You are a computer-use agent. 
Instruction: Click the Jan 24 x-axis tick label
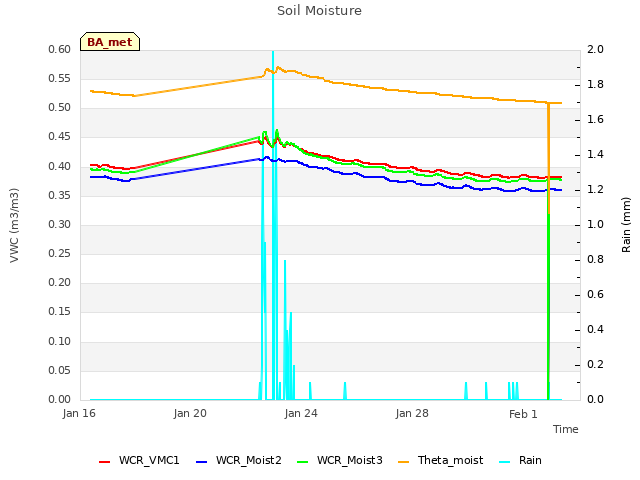coord(301,413)
